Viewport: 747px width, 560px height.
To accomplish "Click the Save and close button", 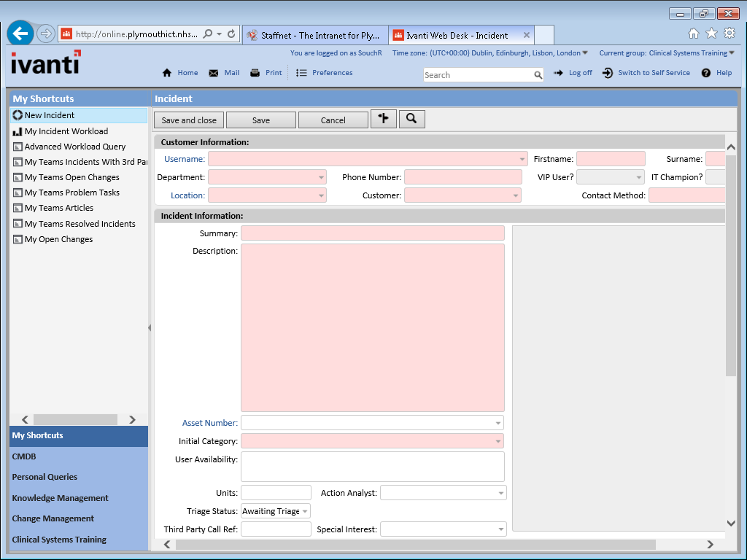I will [189, 120].
